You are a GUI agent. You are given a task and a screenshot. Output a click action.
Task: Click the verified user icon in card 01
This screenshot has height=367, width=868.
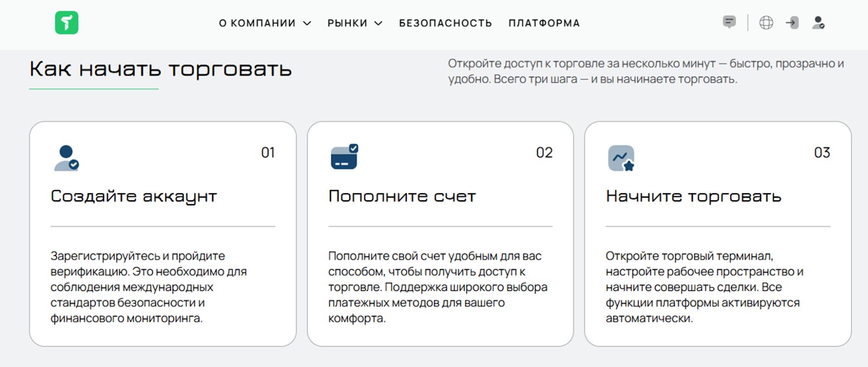pos(67,158)
